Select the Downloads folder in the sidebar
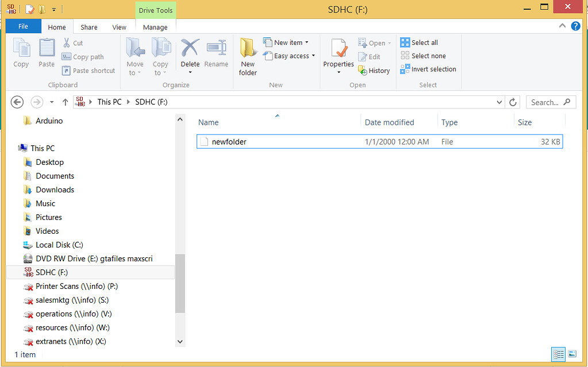This screenshot has height=367, width=588. click(x=55, y=190)
